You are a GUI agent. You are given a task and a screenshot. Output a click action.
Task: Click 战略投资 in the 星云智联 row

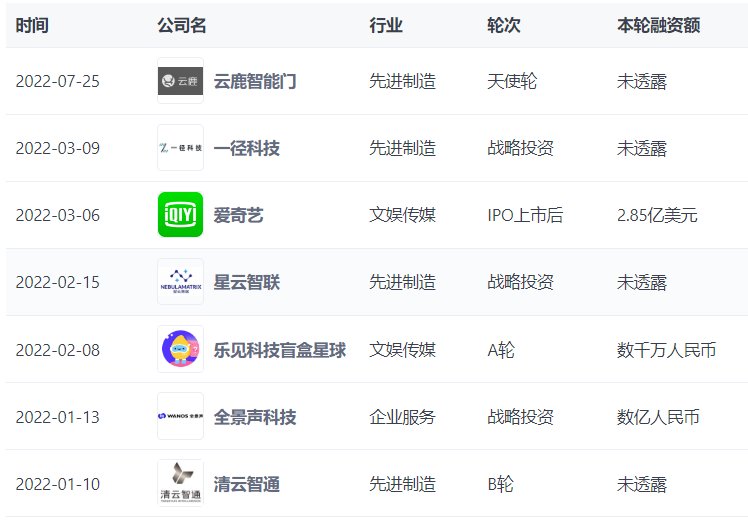520,282
